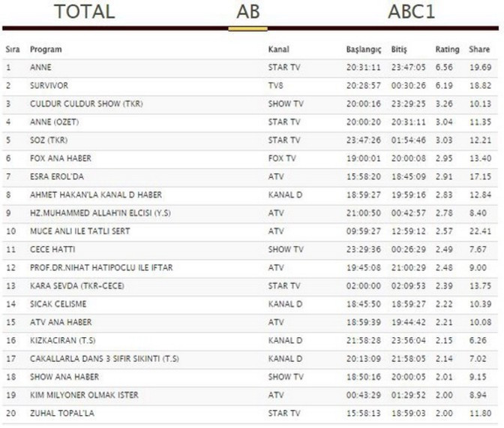
Task: Click PROF.DR.NIHAT HATIPOGLU ILE IFTAR
Action: [101, 267]
